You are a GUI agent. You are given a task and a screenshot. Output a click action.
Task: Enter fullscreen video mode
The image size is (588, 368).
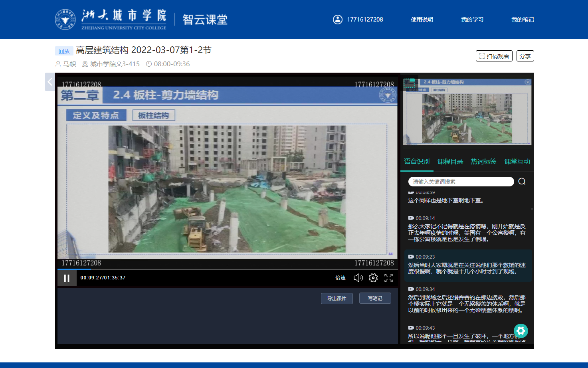click(x=388, y=278)
